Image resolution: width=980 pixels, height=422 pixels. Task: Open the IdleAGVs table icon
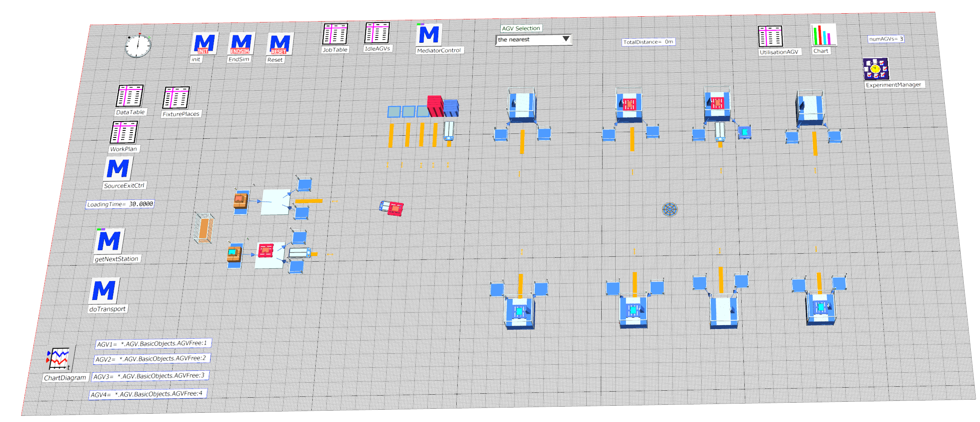pyautogui.click(x=377, y=33)
